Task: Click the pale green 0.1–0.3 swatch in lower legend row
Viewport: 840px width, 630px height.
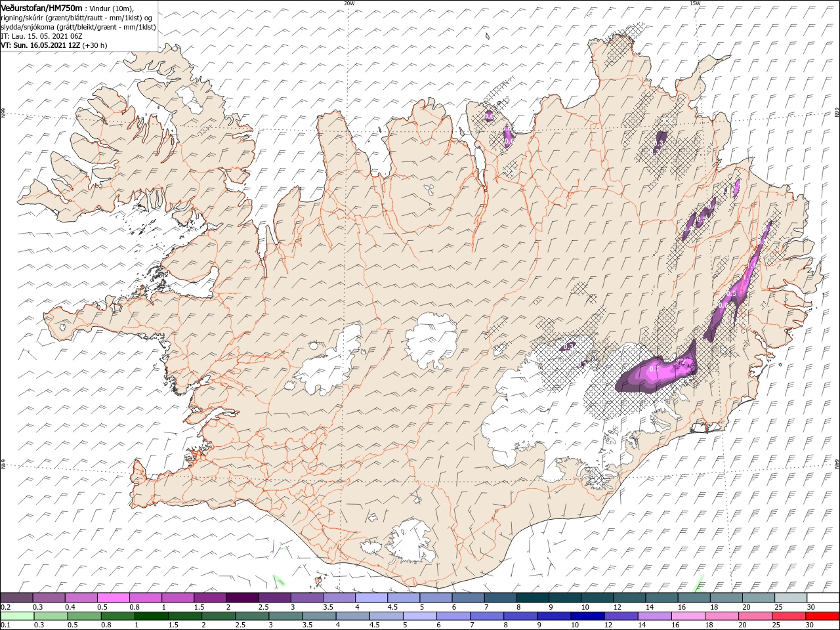Action: pyautogui.click(x=18, y=616)
